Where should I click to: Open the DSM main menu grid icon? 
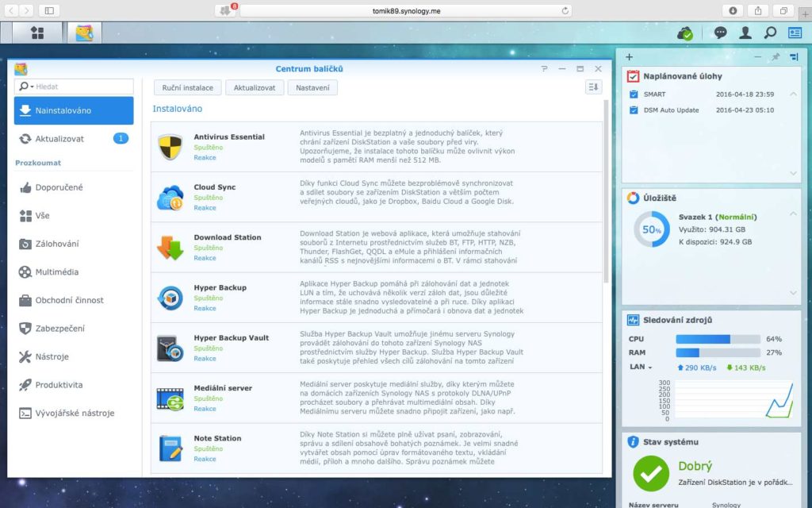click(37, 33)
